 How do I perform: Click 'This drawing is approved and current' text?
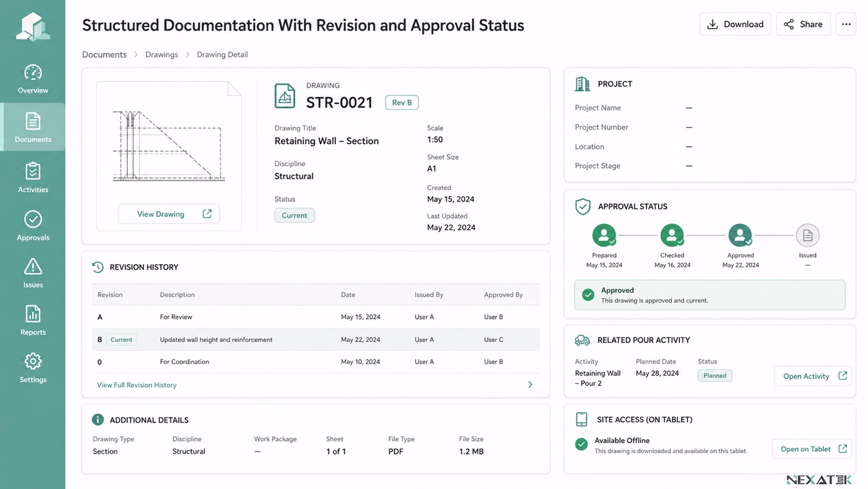pyautogui.click(x=655, y=300)
